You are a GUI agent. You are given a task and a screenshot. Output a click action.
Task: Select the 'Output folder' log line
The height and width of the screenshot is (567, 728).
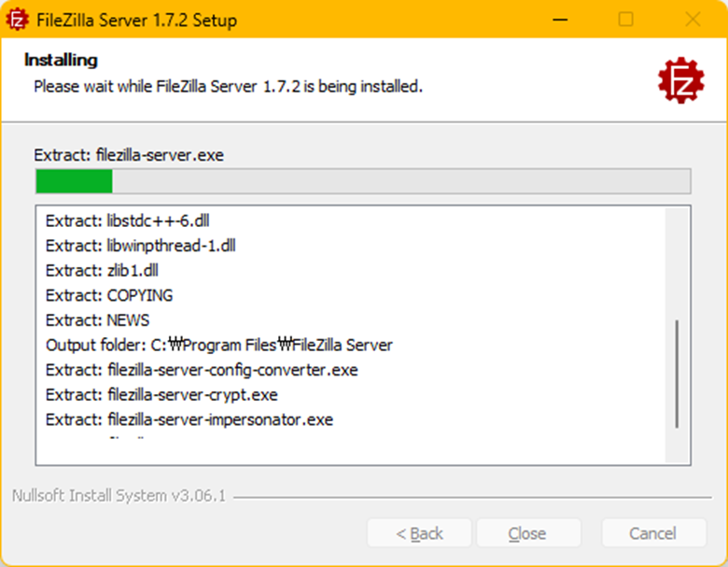point(219,345)
